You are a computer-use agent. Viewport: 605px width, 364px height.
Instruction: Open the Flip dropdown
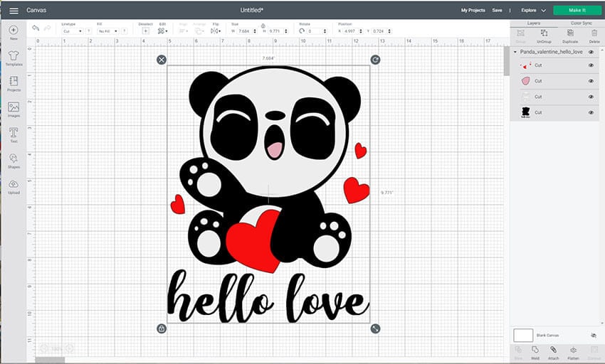click(x=215, y=31)
